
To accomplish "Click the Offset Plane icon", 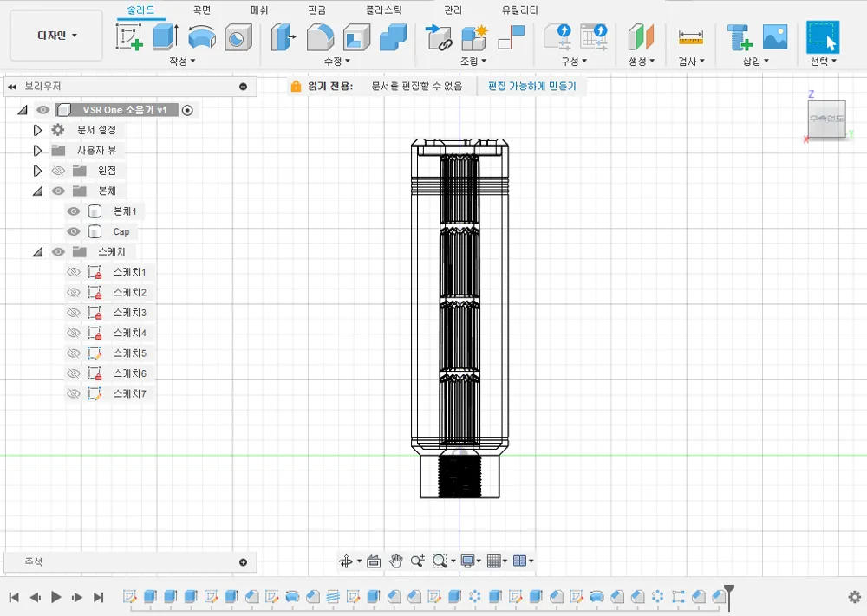I will tap(641, 37).
